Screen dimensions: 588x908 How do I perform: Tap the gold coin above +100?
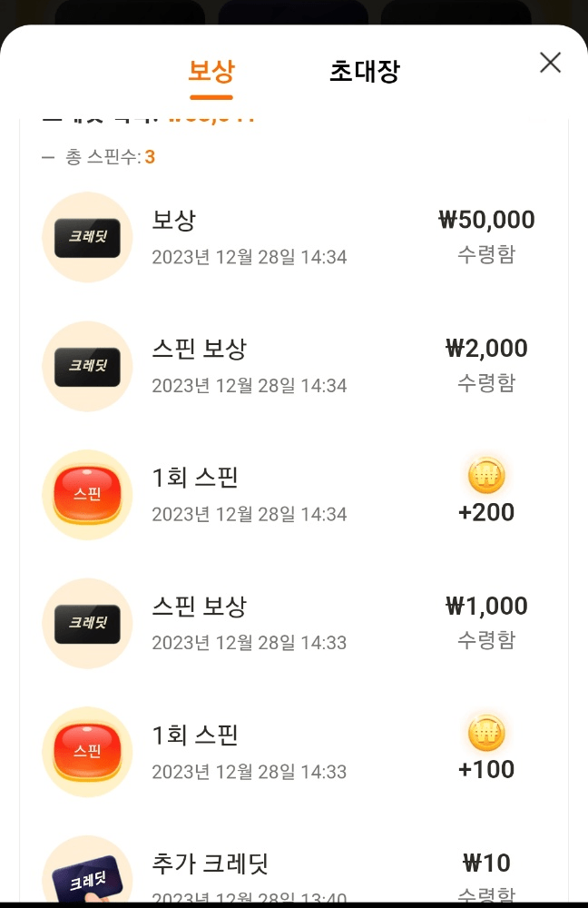coord(486,732)
